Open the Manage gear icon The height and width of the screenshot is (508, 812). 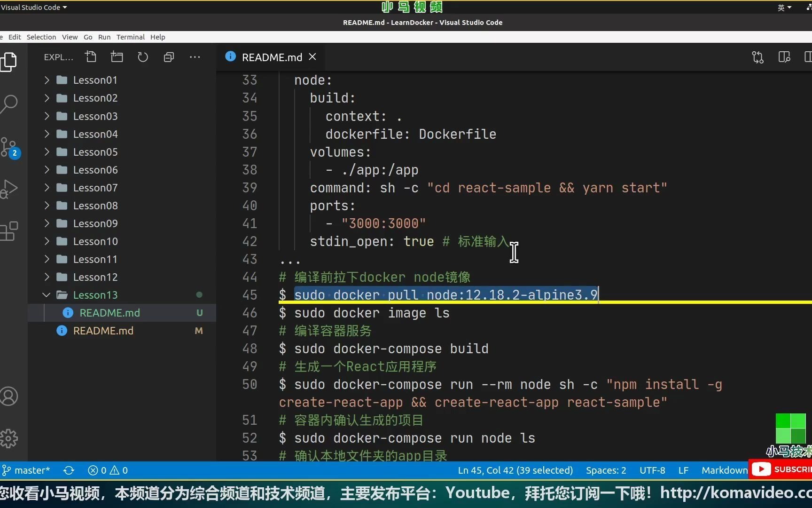(x=9, y=438)
